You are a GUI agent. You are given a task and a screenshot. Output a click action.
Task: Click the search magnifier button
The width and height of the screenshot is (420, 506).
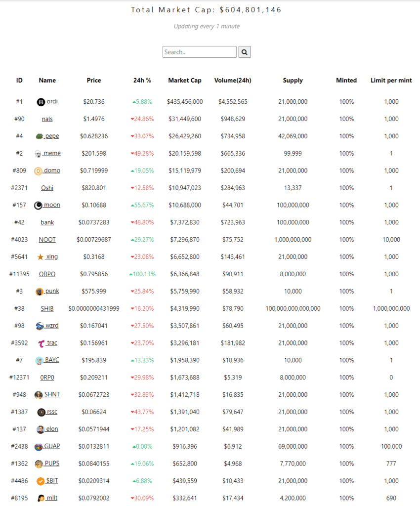coord(245,52)
